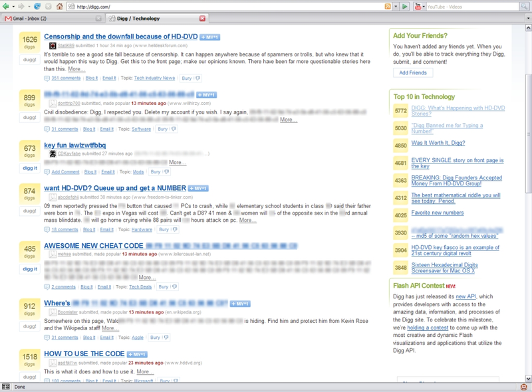Click Stati069 user avatar thumbnail
This screenshot has width=532, height=392.
tap(53, 45)
